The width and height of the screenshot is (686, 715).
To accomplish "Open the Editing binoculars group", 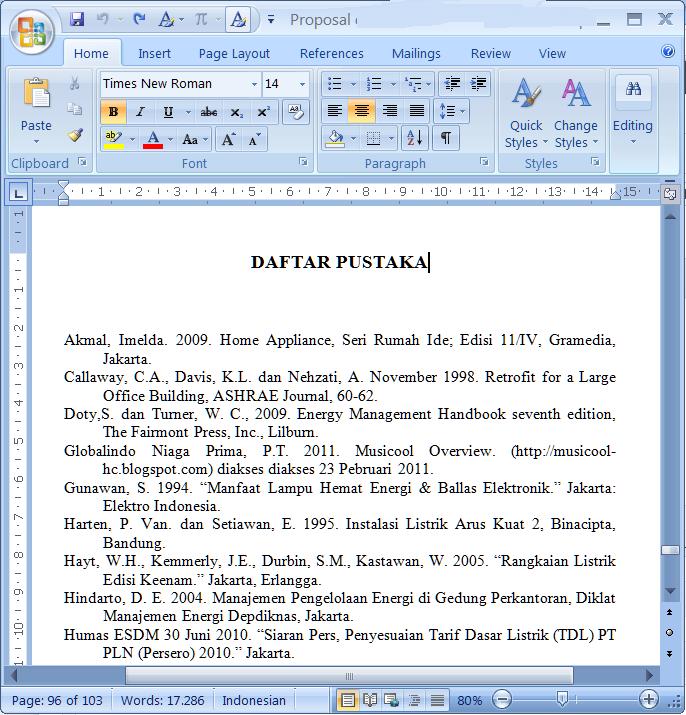I will 633,109.
